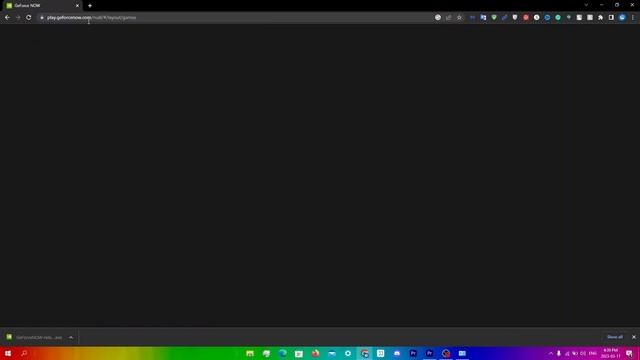The height and width of the screenshot is (360, 640).
Task: Select the GeForce NOW browser tab
Action: pyautogui.click(x=41, y=6)
